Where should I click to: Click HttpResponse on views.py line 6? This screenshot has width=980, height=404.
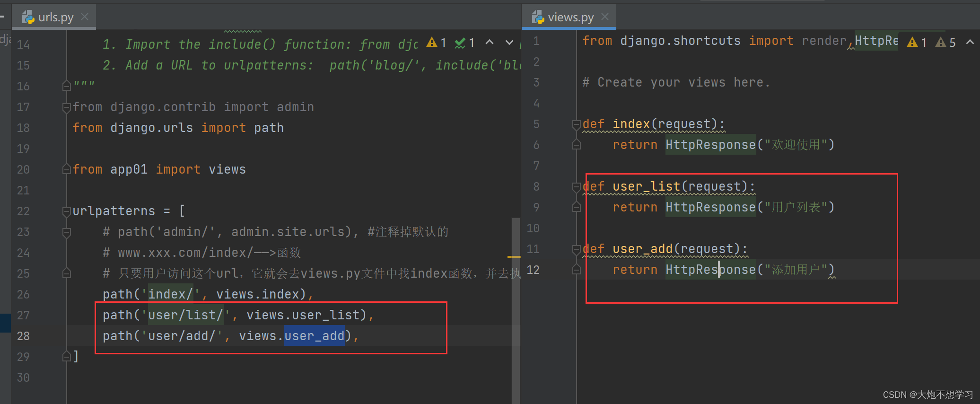coord(711,145)
